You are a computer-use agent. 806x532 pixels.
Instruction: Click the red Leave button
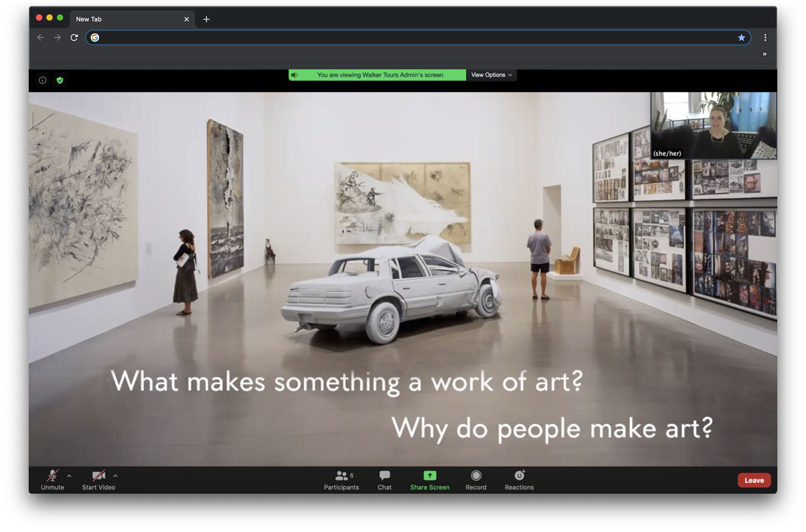754,480
